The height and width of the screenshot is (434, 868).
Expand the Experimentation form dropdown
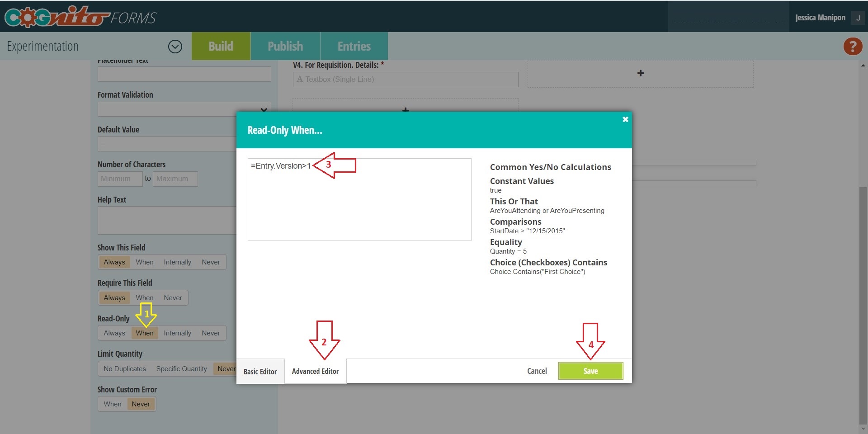pyautogui.click(x=175, y=46)
